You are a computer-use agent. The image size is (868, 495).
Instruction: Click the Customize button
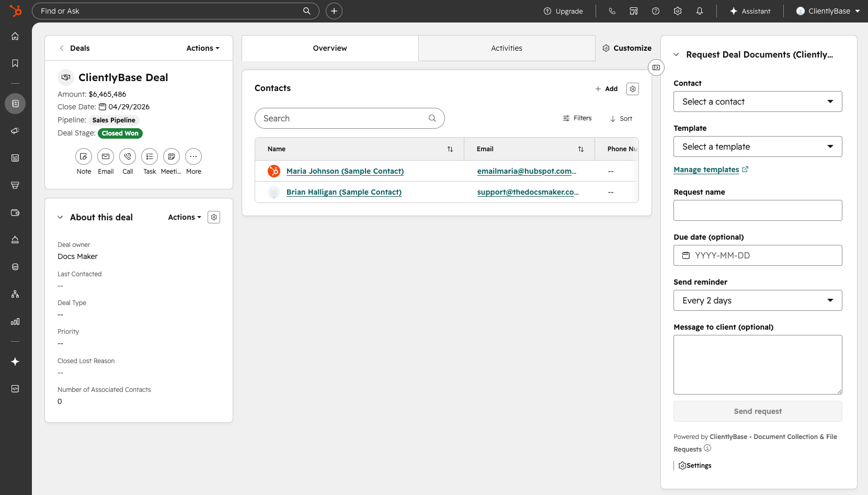627,48
